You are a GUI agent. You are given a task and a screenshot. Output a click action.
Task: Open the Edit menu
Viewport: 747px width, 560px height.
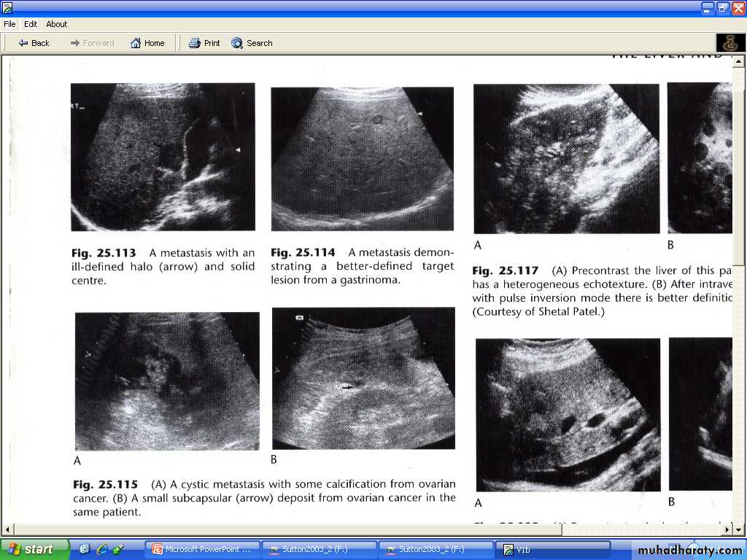coord(31,24)
